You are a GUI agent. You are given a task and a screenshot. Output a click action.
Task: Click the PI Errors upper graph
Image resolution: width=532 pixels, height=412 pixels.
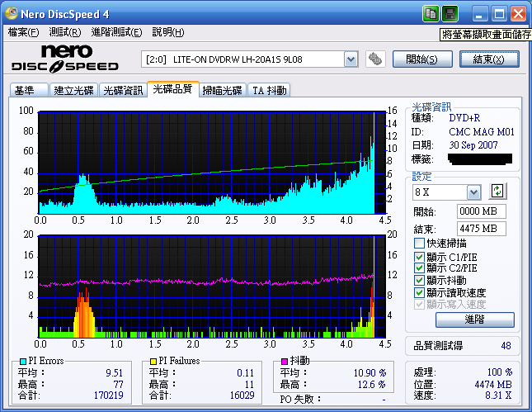[212, 163]
